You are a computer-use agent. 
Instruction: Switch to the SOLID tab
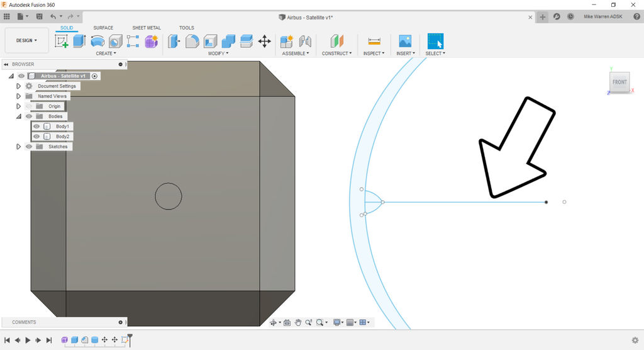[x=67, y=28]
